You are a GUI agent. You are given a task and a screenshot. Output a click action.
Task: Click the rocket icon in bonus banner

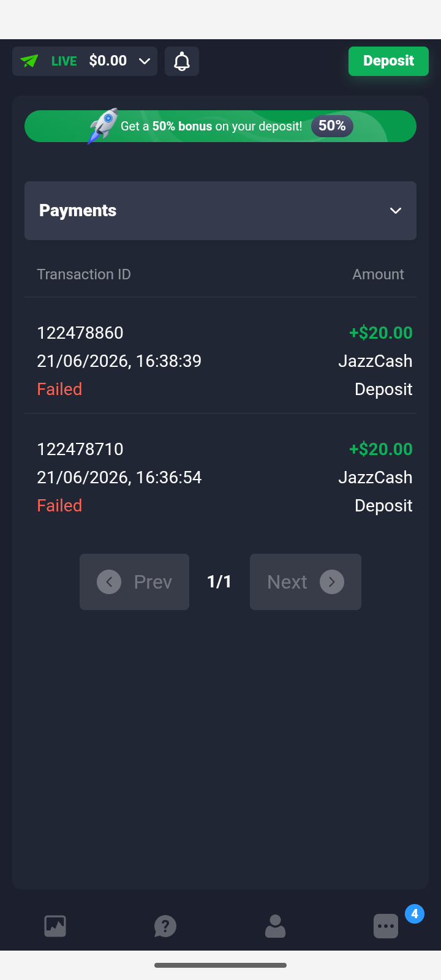point(102,126)
